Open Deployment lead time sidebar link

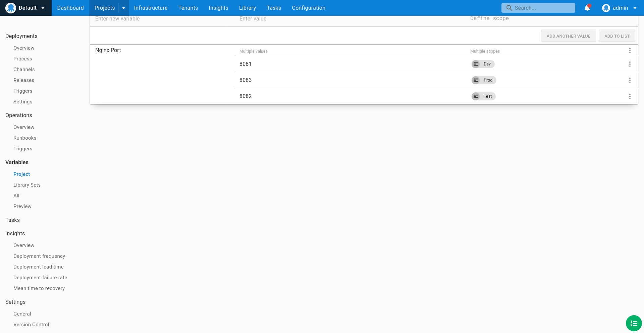tap(39, 267)
